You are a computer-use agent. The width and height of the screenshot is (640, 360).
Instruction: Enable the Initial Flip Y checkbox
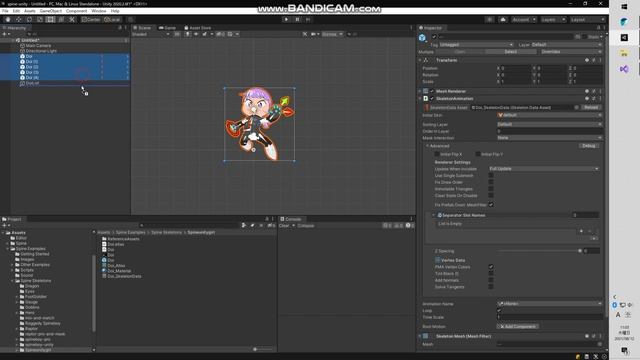(x=478, y=154)
